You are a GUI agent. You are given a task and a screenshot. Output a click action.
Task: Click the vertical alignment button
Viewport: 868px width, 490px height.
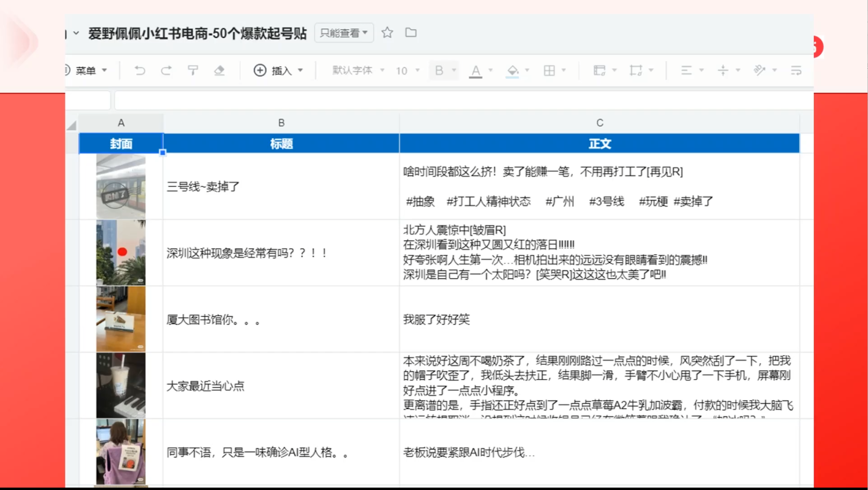tap(723, 71)
